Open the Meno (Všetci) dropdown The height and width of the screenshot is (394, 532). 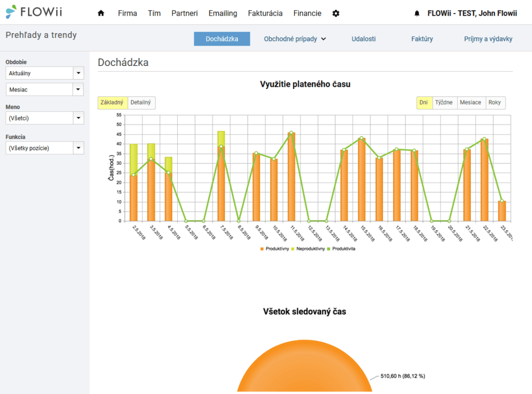point(45,118)
